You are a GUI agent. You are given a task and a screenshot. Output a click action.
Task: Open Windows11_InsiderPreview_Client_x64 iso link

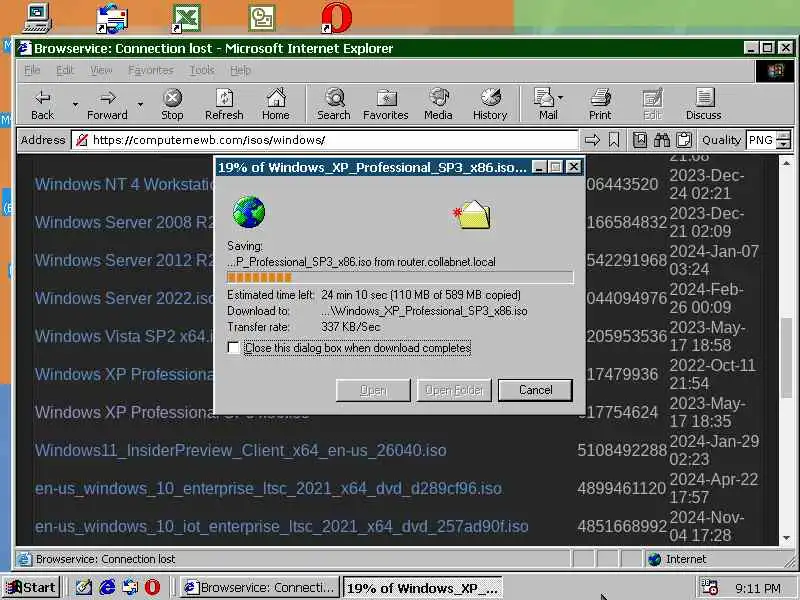(x=241, y=451)
